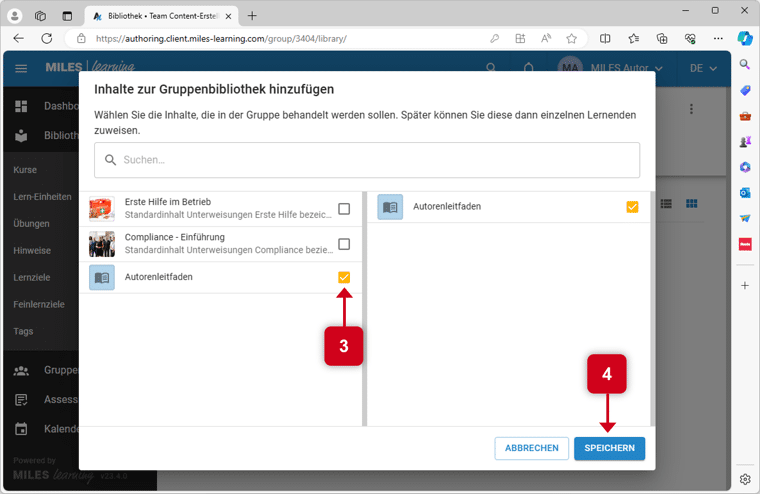Screen dimensions: 760x494
Task: Click the browser refresh icon
Action: (x=46, y=38)
